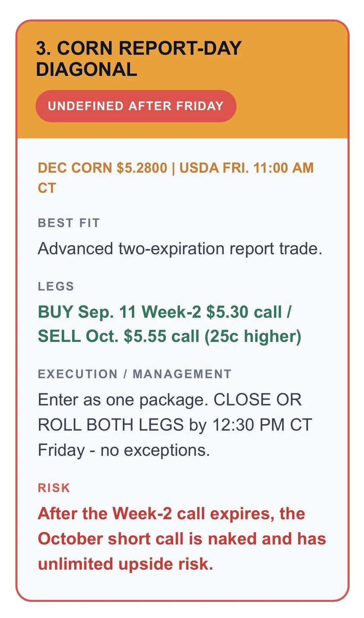364x618 pixels.
Task: Click the unlimited upside risk text
Action: click(x=125, y=564)
